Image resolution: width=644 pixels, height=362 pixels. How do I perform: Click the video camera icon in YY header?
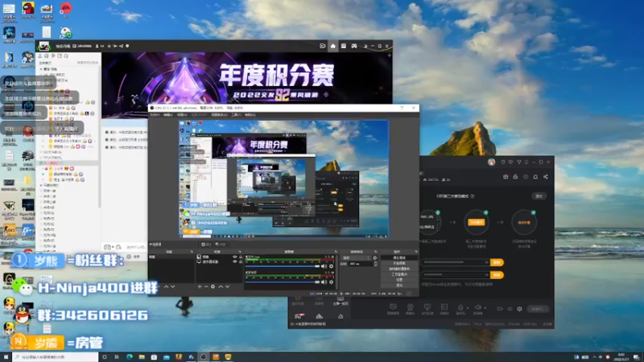pos(323,46)
